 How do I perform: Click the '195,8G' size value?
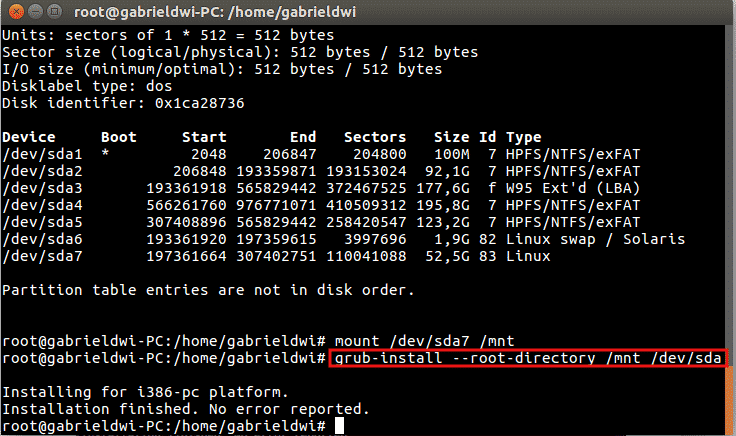(x=443, y=205)
